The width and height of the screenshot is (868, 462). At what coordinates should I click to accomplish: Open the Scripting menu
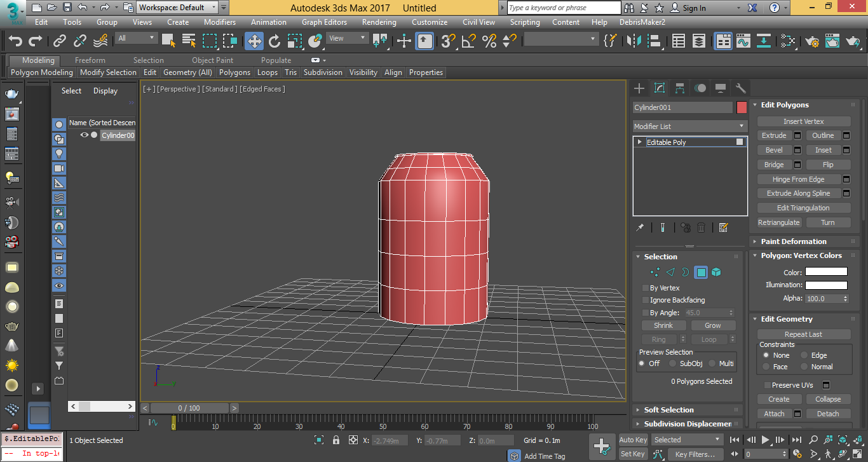525,22
